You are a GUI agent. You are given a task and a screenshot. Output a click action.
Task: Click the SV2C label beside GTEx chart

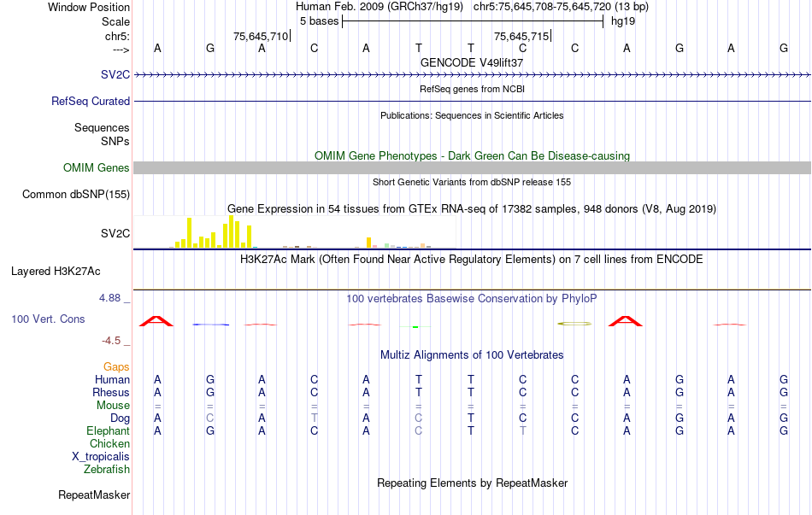click(x=115, y=233)
